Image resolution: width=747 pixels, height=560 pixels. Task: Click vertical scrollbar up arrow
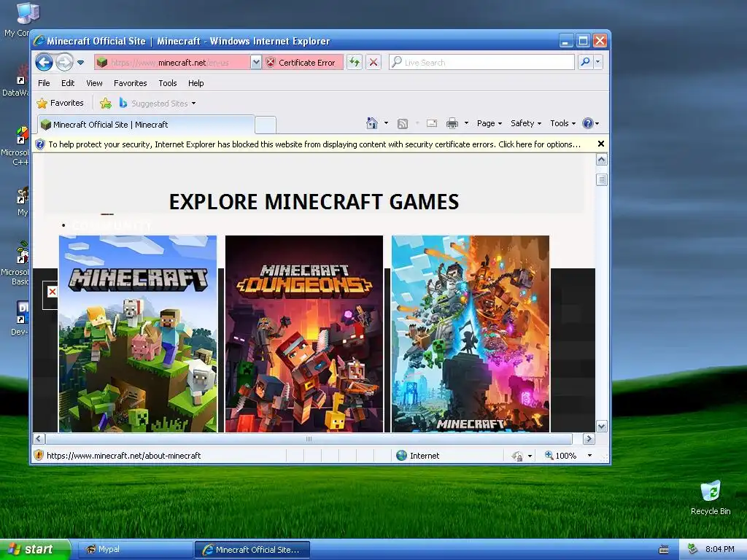602,160
